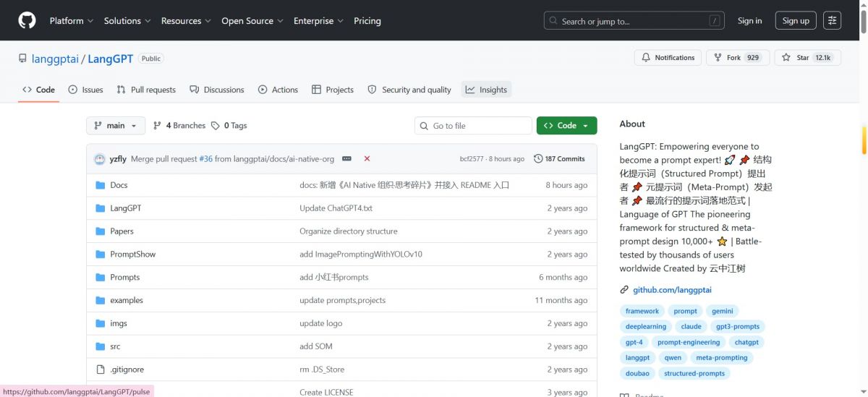Open the github.com/langgptai website link
868x397 pixels.
pos(672,290)
